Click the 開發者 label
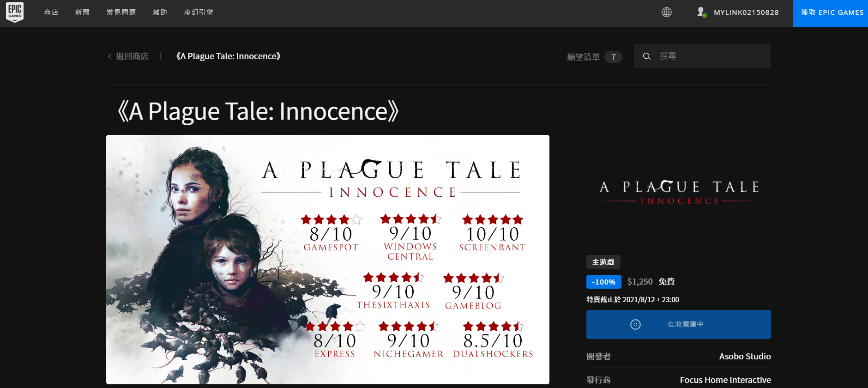 coord(598,357)
